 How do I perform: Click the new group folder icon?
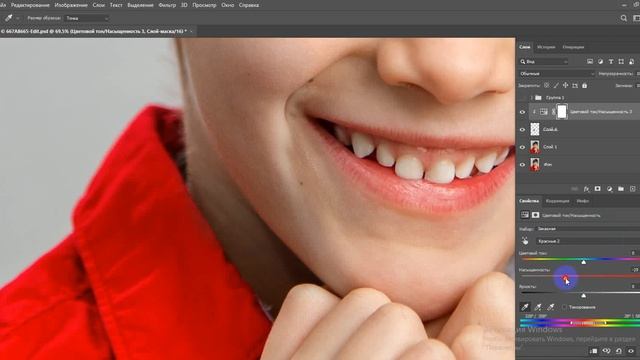621,189
